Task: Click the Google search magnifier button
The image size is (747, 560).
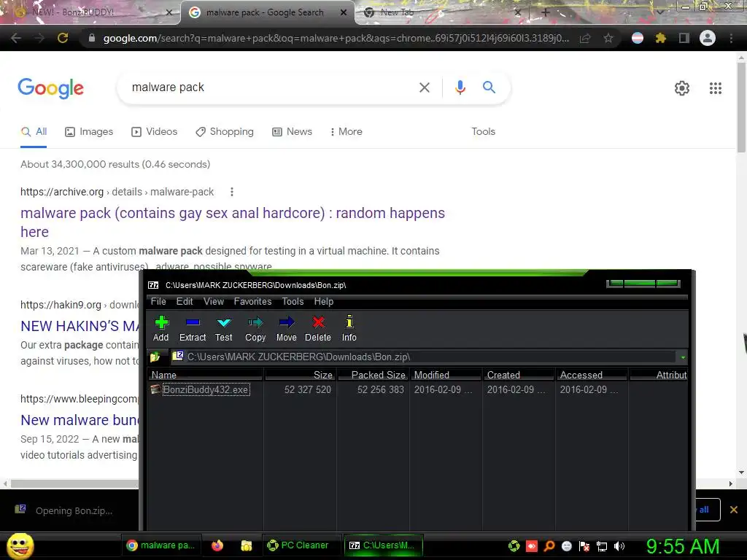Action: (x=489, y=87)
